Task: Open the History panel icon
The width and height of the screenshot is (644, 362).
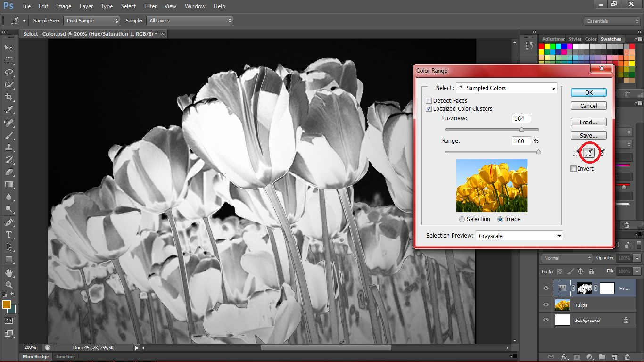Action: click(528, 45)
